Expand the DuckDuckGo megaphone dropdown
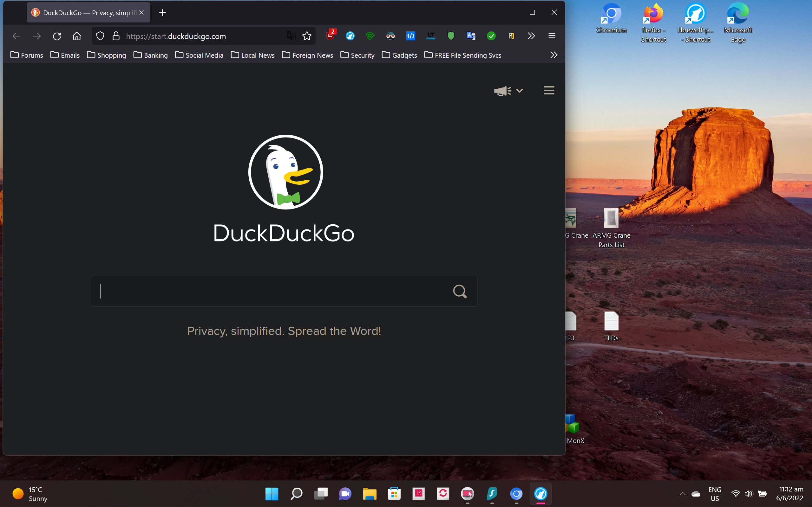This screenshot has width=812, height=507. [520, 91]
